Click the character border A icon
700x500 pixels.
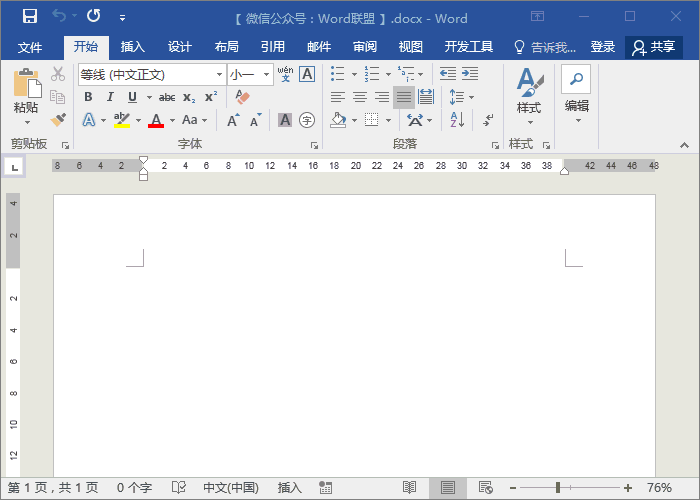[x=307, y=74]
